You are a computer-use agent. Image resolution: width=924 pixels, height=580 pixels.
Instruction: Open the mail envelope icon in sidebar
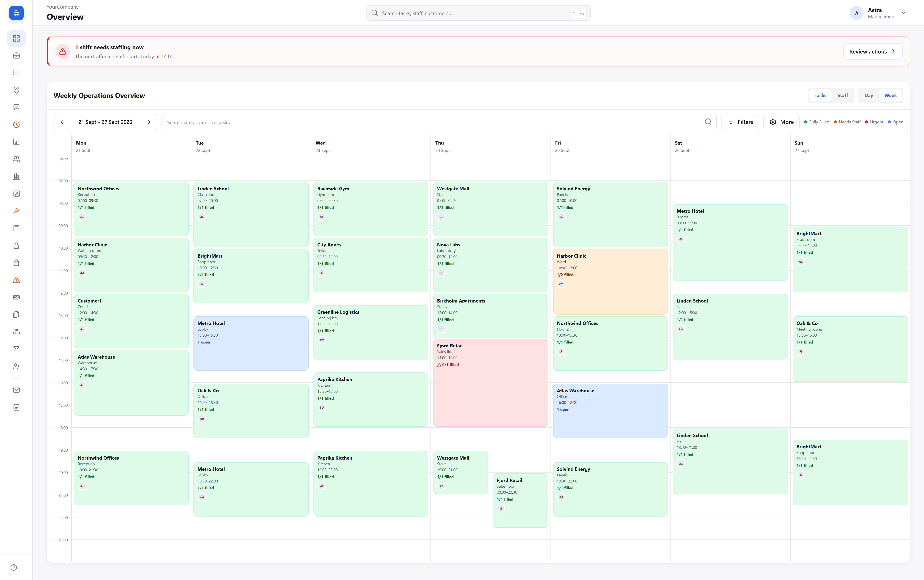[16, 390]
